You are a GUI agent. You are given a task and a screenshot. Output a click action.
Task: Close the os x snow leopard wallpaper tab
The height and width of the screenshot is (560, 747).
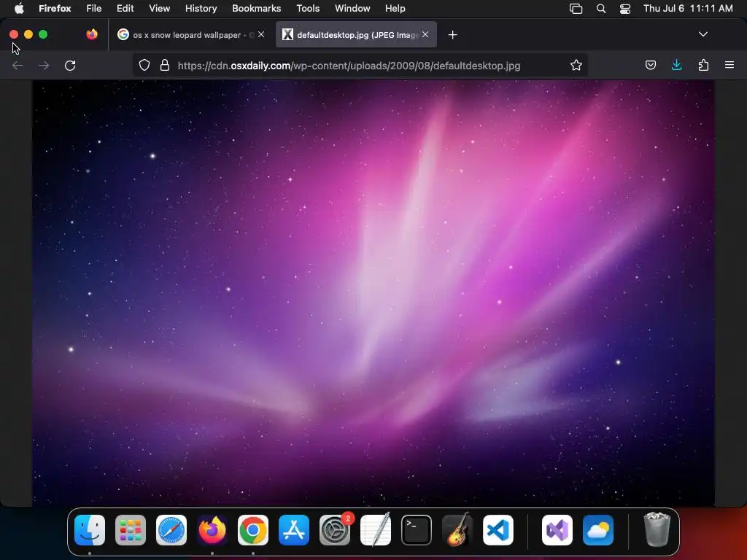261,34
